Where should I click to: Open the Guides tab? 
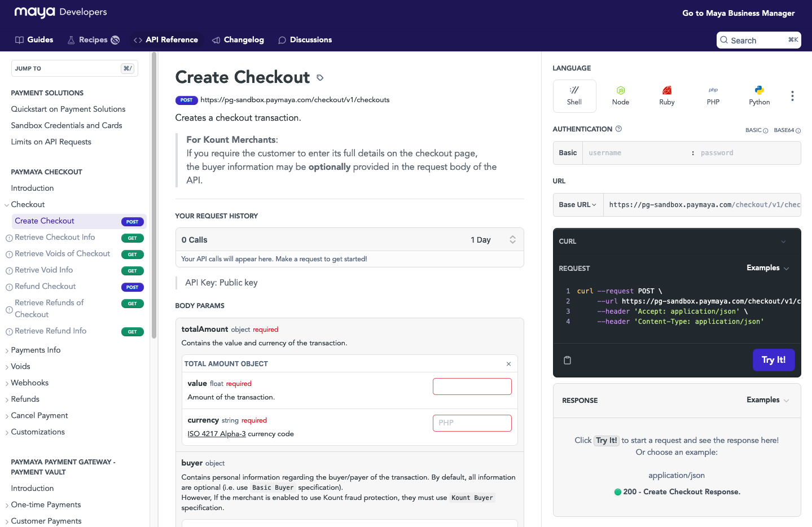tap(34, 39)
